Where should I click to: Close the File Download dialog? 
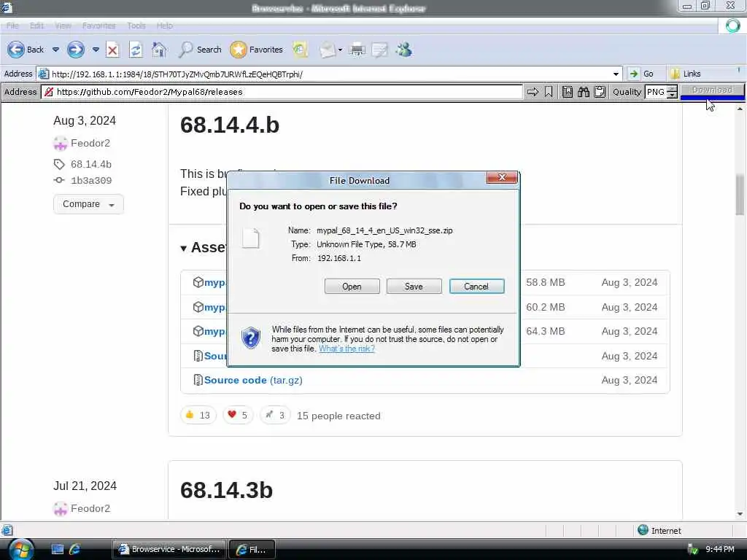502,178
